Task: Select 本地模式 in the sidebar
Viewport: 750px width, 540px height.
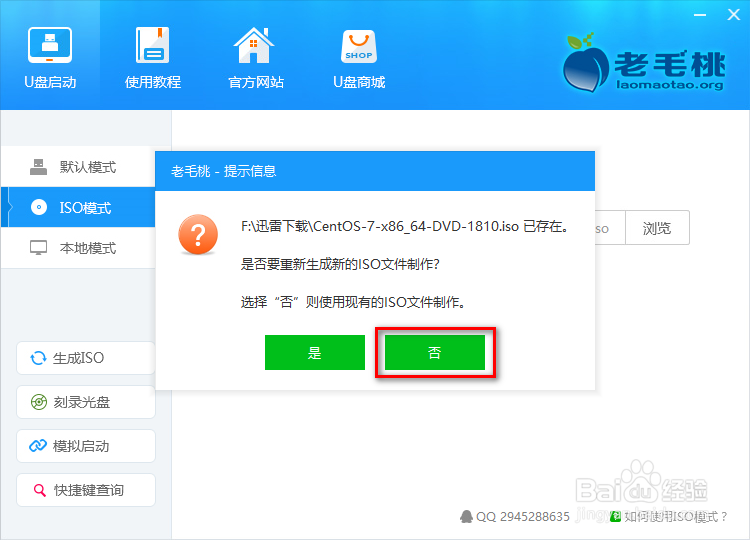Action: point(78,248)
